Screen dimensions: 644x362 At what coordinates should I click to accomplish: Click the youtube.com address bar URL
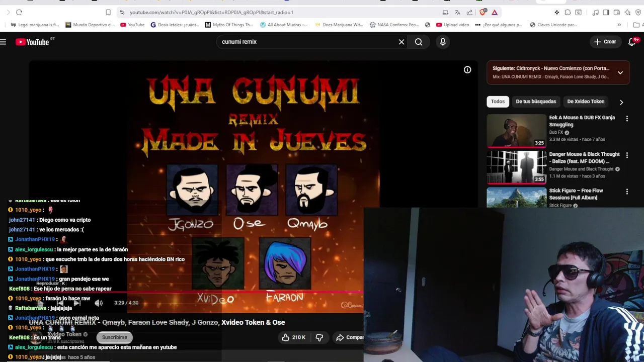tap(211, 12)
